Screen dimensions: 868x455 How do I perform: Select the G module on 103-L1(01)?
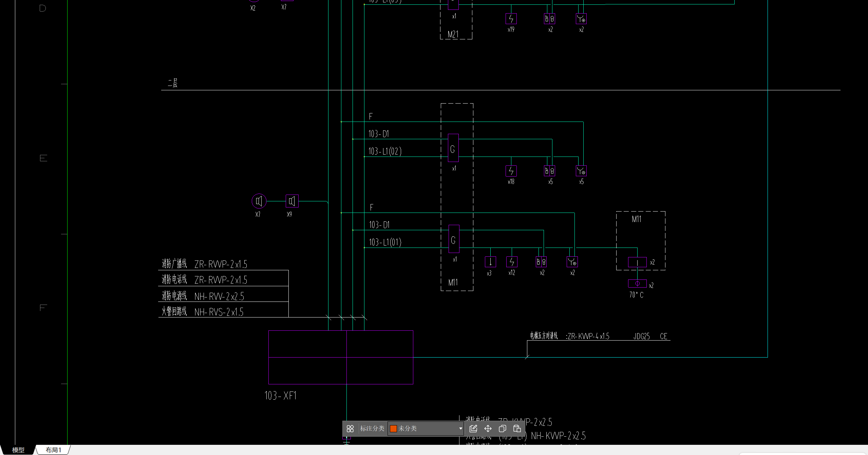pyautogui.click(x=454, y=239)
